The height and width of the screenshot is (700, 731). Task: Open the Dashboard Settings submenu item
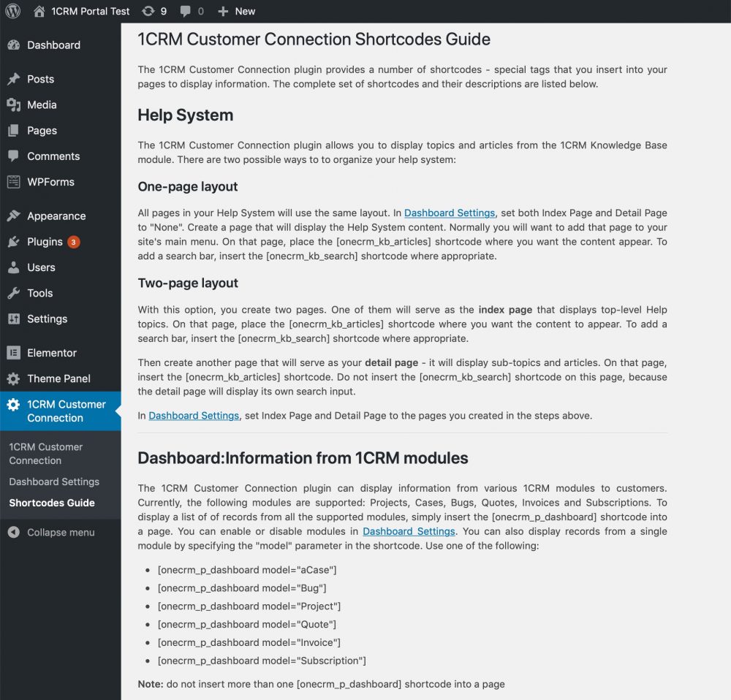[x=54, y=482]
